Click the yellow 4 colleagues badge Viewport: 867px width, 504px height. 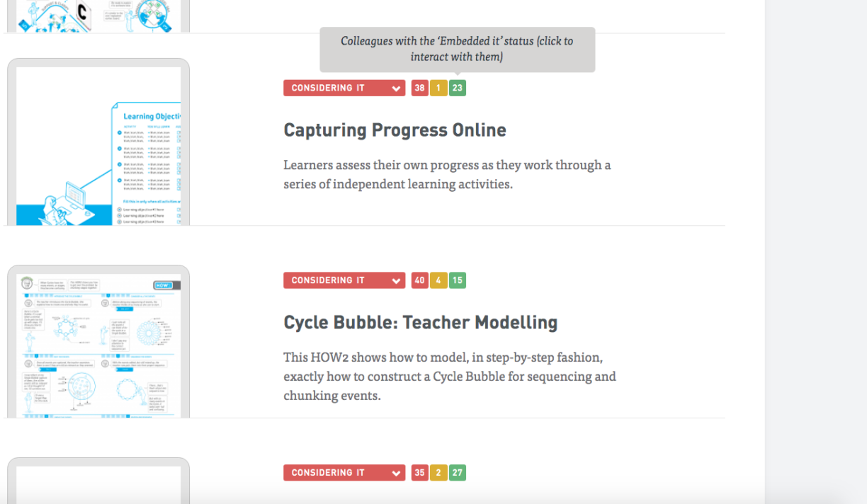[438, 280]
